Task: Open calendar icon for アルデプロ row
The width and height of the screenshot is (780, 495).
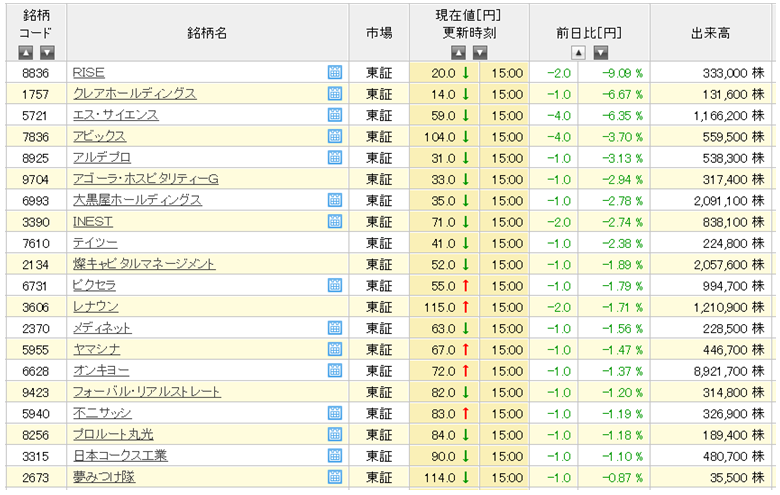Action: pos(335,157)
